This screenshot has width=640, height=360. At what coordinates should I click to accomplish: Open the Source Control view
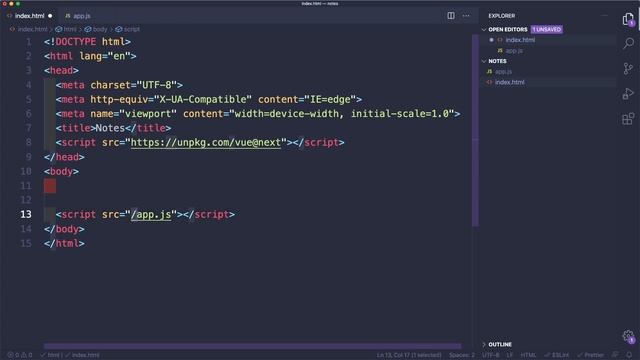pyautogui.click(x=628, y=69)
